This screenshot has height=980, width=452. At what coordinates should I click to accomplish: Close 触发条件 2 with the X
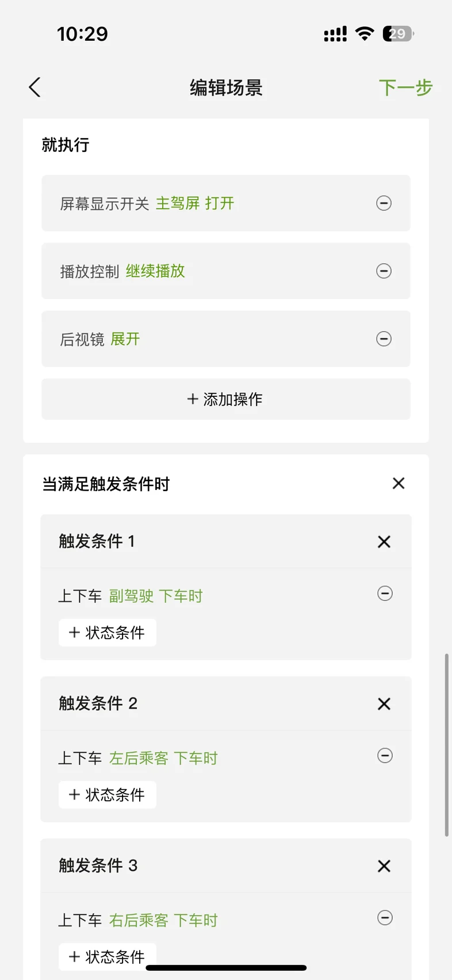[x=384, y=704]
